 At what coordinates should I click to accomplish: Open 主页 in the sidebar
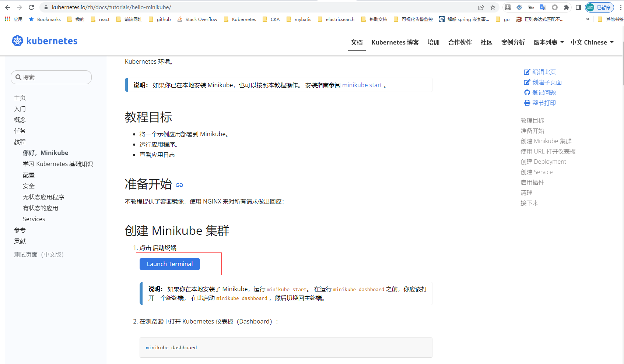[20, 98]
